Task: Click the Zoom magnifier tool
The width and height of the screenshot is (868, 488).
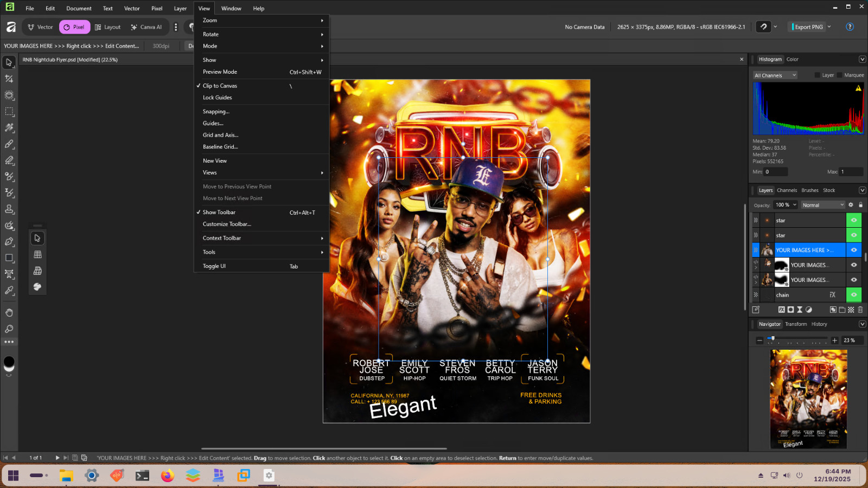Action: [9, 329]
